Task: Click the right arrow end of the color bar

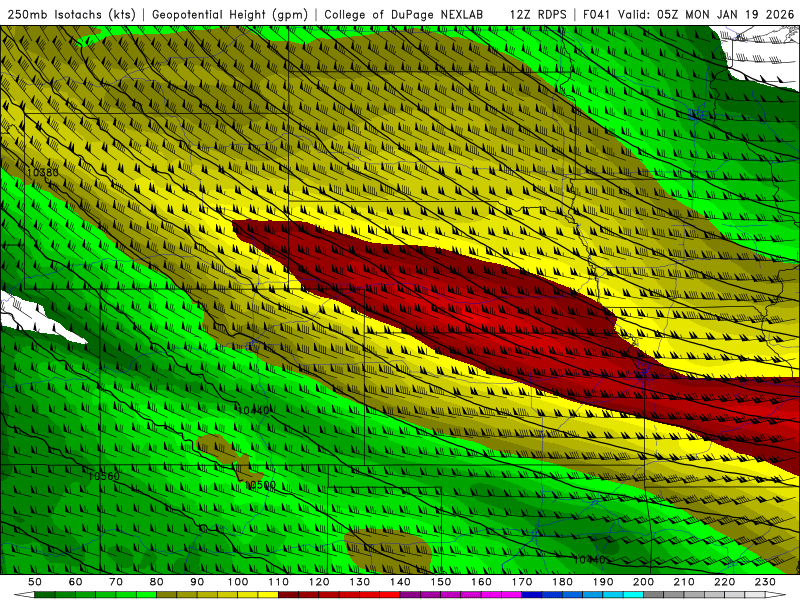Action: tap(776, 594)
